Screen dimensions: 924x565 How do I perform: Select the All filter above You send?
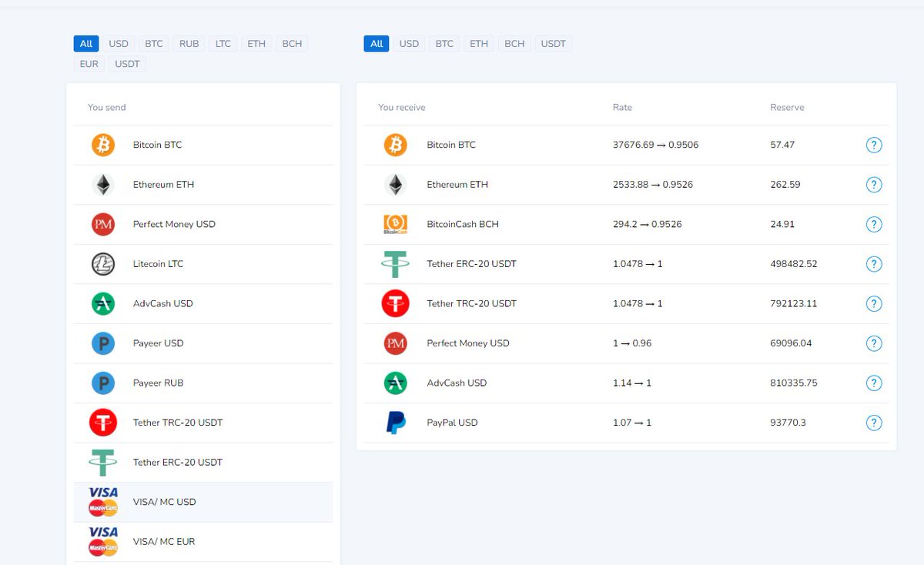[x=86, y=44]
